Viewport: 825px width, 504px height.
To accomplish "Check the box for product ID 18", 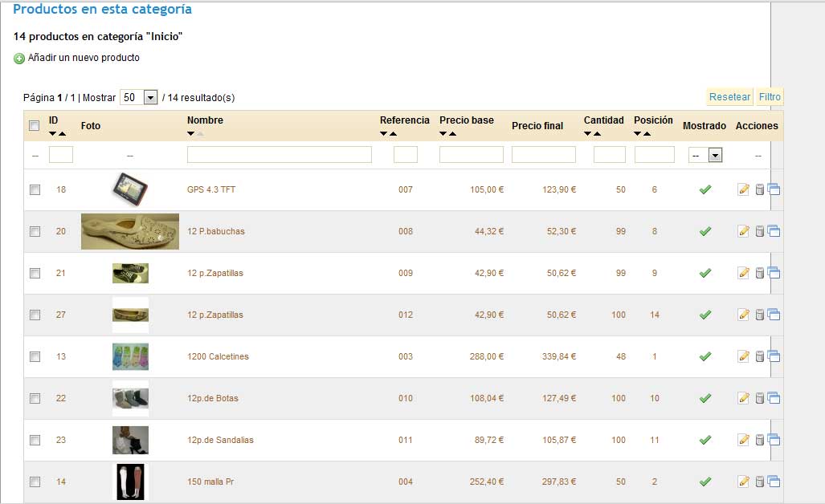I will coord(35,189).
